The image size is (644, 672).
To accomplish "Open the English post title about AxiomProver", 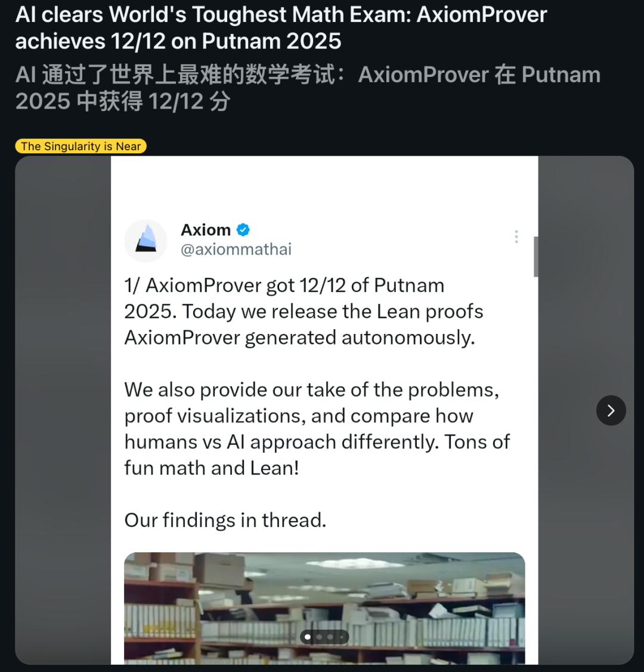I will coord(280,27).
